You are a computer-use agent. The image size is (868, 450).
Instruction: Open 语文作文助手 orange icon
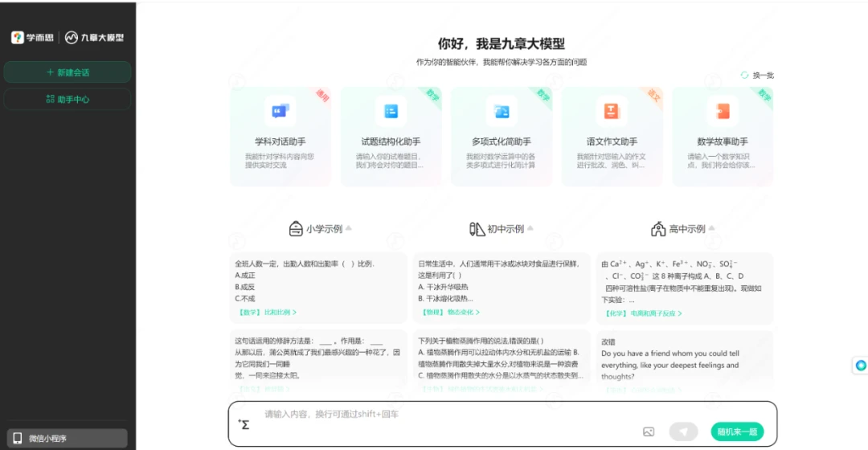click(612, 111)
